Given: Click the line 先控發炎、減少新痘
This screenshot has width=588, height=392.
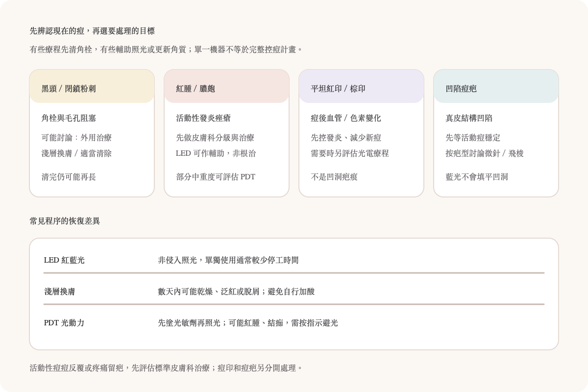Looking at the screenshot, I should click(346, 138).
